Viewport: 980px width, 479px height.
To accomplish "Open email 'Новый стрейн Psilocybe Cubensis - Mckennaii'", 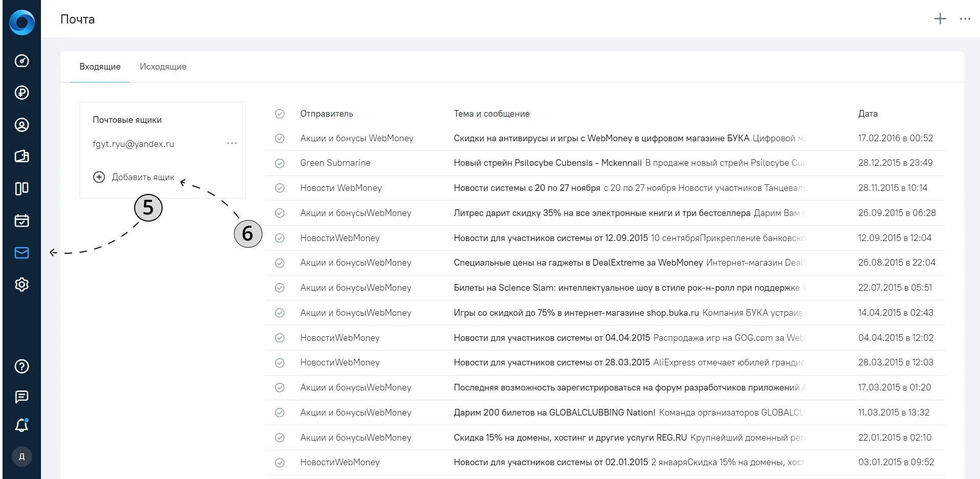I will click(x=548, y=163).
